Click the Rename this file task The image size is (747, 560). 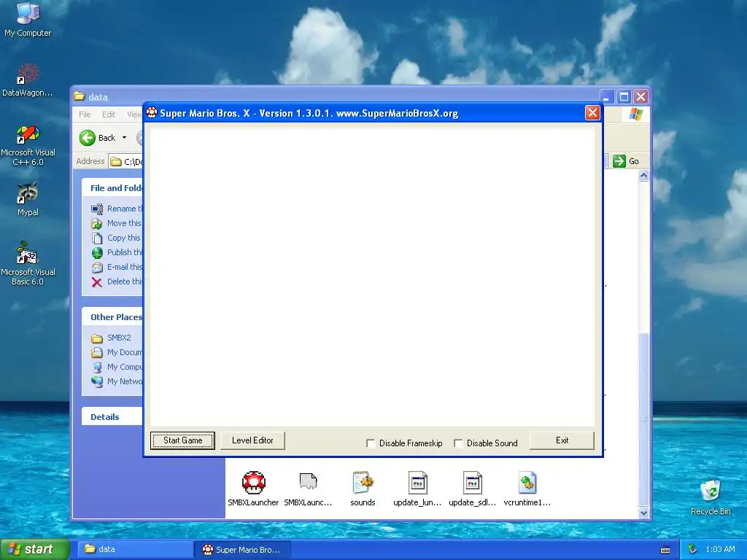click(117, 209)
